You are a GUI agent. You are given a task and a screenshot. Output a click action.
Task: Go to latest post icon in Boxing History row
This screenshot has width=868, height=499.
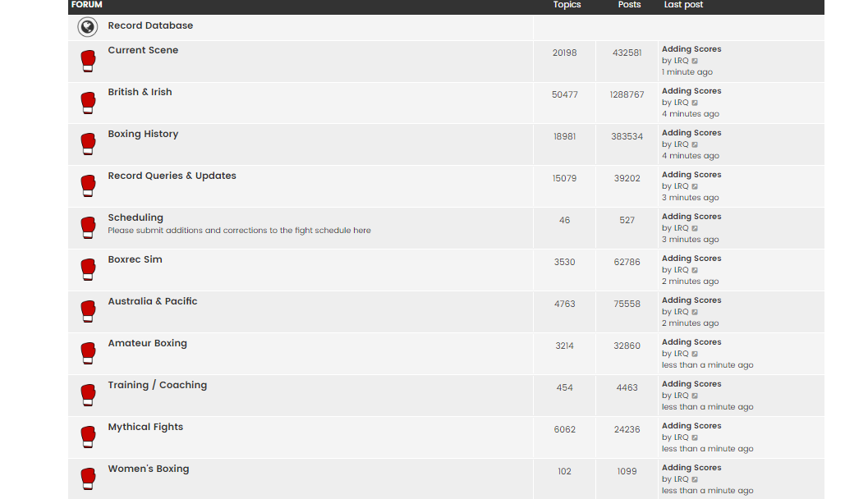695,144
